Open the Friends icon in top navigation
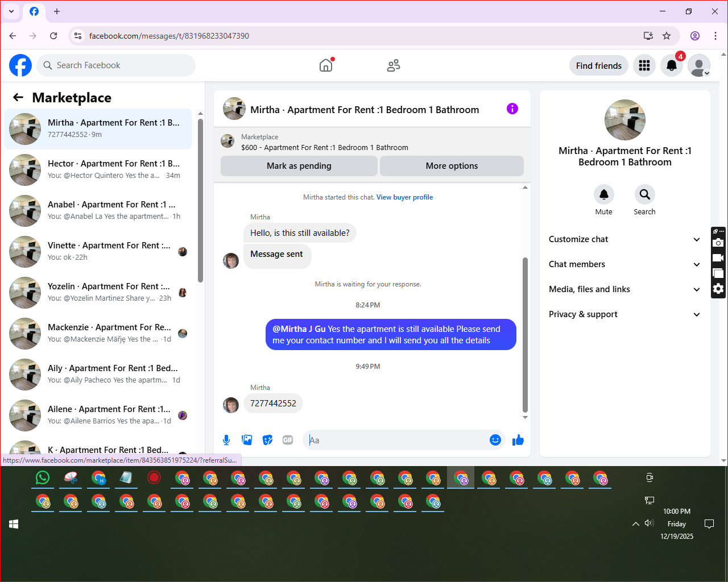 click(394, 65)
